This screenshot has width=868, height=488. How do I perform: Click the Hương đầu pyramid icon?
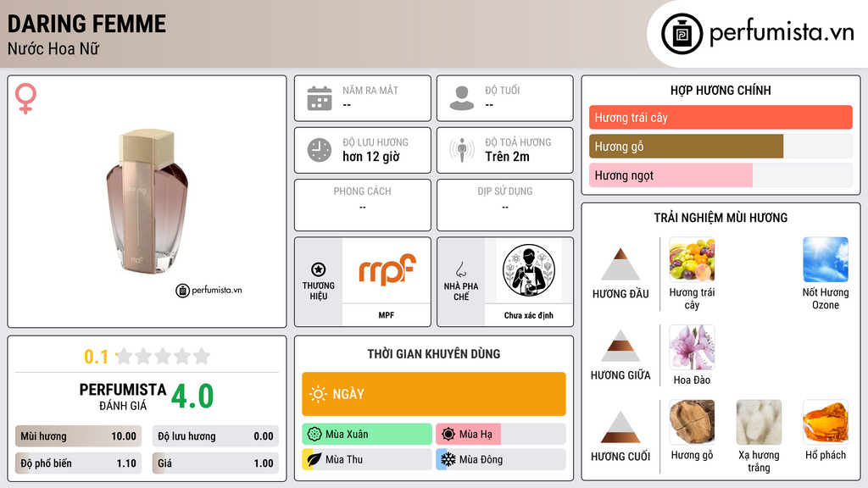click(620, 264)
